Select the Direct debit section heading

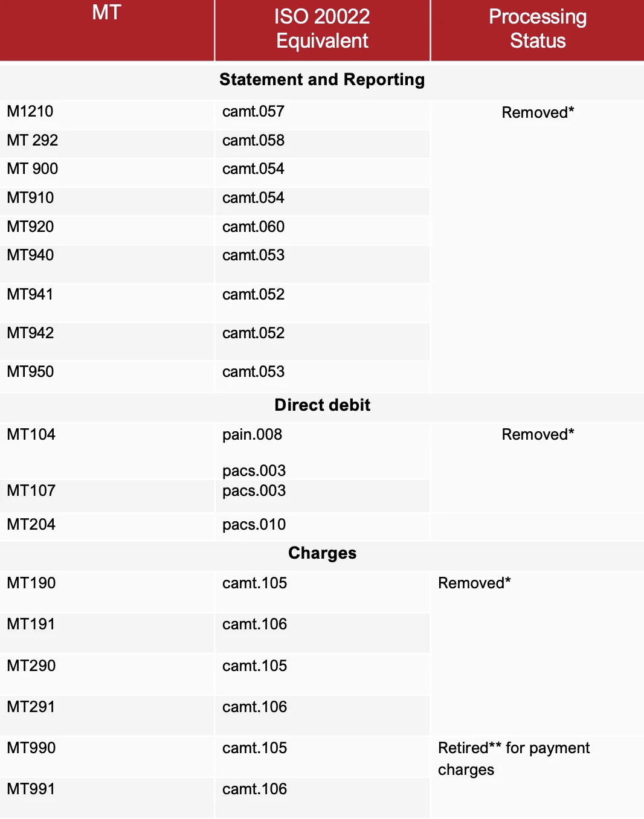[x=322, y=405]
